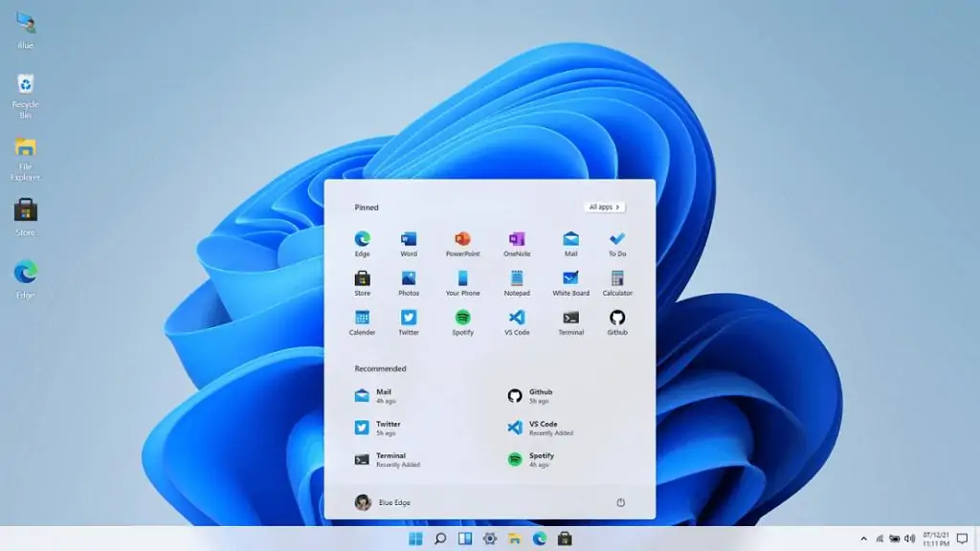The width and height of the screenshot is (980, 551).
Task: Open Github from pinned apps
Action: tap(616, 322)
